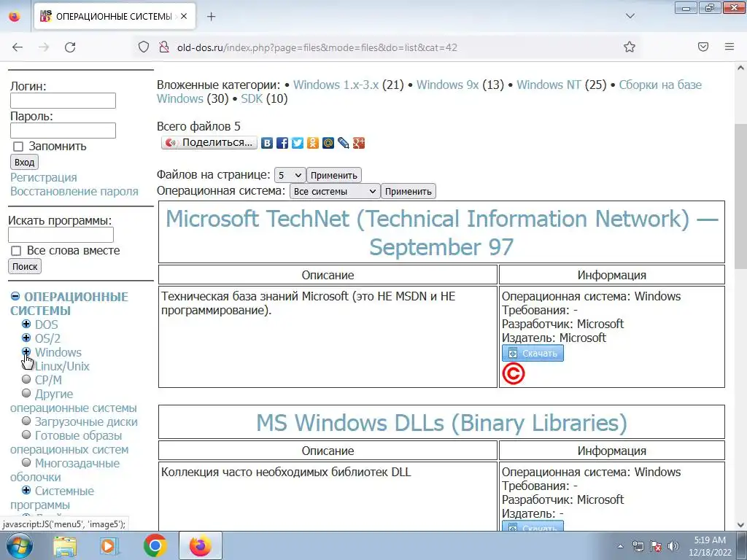Screen dimensions: 747x560
Task: Click the red copyright icon under TechNet
Action: click(514, 374)
